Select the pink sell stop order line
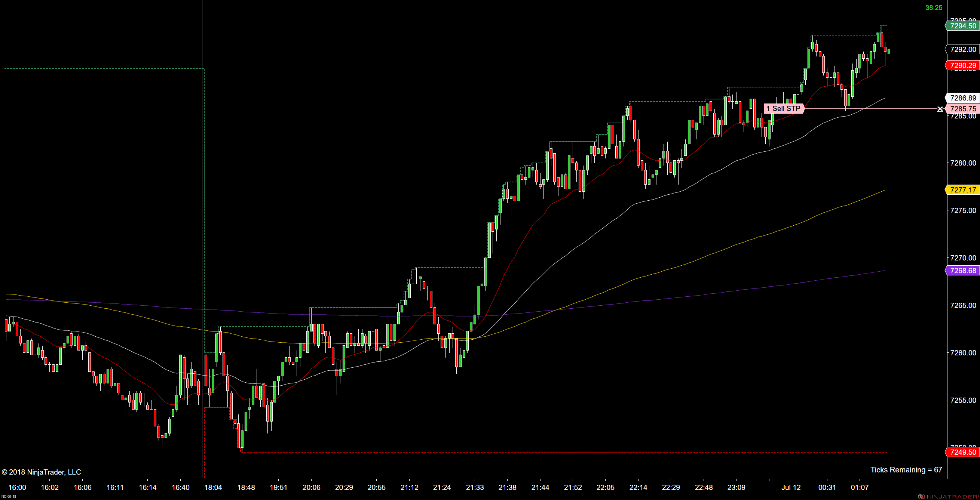980x500 pixels. coord(870,109)
